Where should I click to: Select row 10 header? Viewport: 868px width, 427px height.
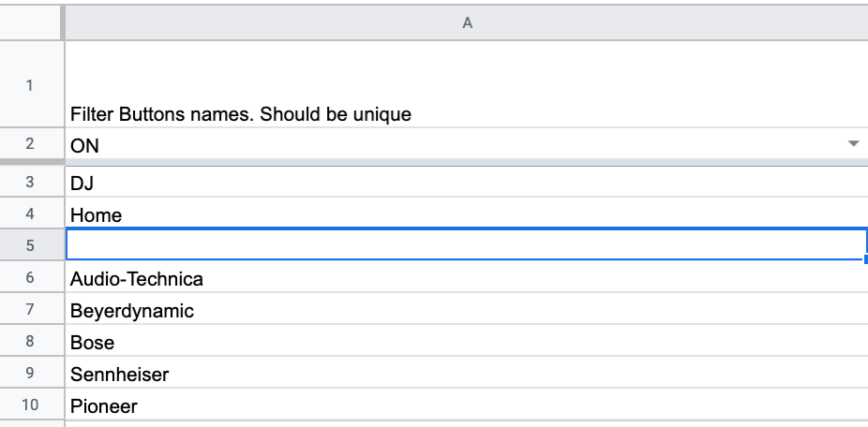30,405
